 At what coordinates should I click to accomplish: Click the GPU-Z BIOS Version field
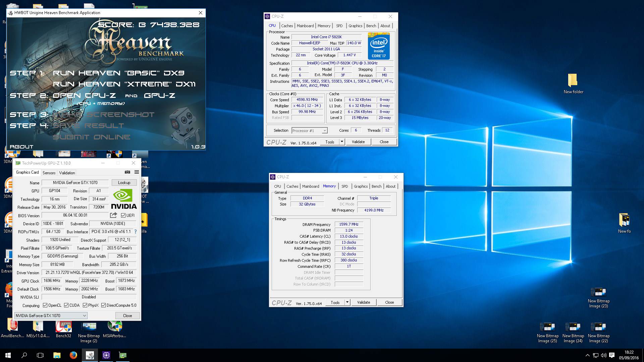point(75,215)
